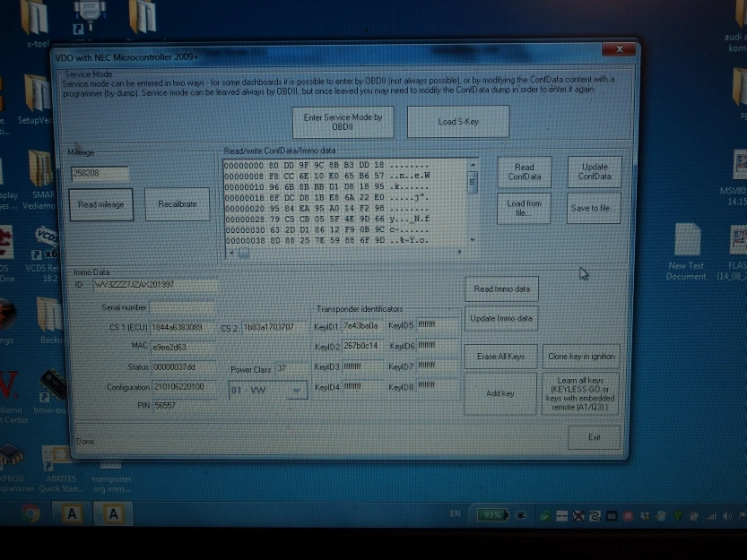Click the Update ConfData button
This screenshot has height=560, width=747.
(595, 171)
